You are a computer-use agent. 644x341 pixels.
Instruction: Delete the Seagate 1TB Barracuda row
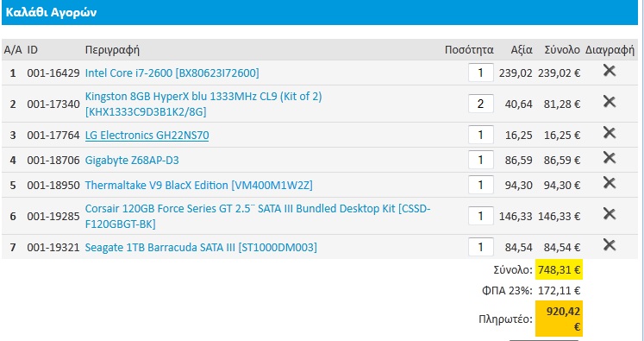(610, 245)
